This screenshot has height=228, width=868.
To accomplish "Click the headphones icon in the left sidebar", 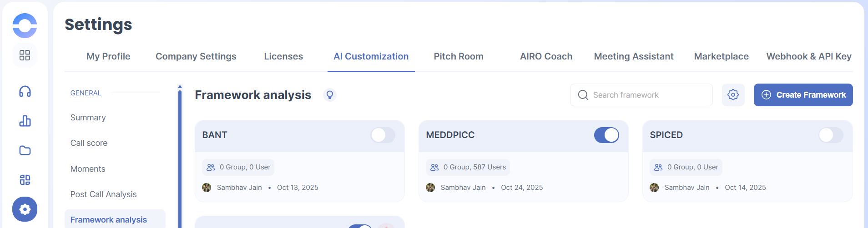I will [25, 92].
